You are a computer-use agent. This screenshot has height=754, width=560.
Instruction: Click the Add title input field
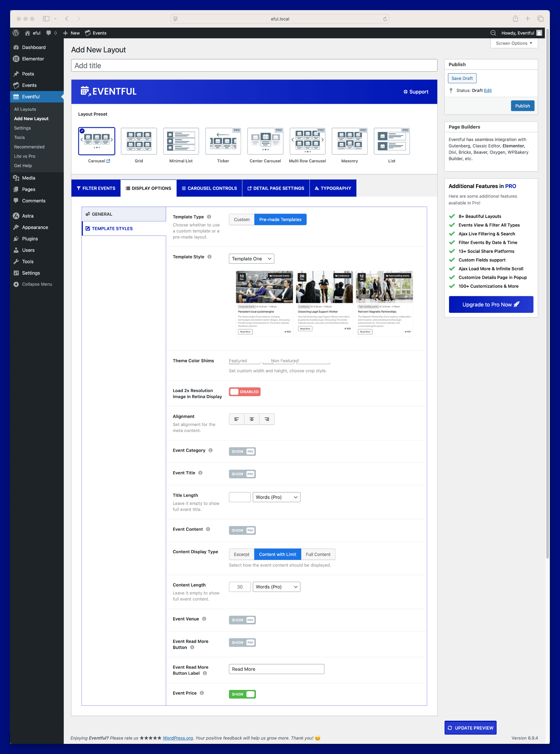[254, 65]
